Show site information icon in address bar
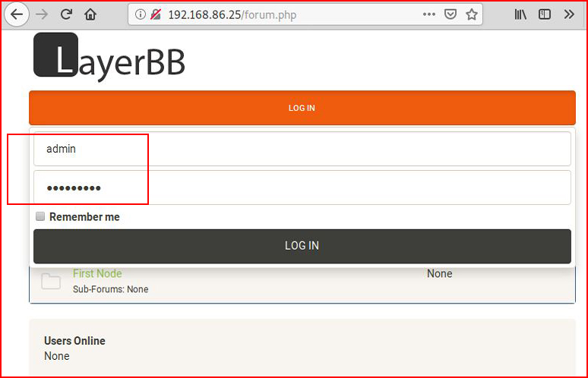The image size is (588, 378). click(x=141, y=14)
